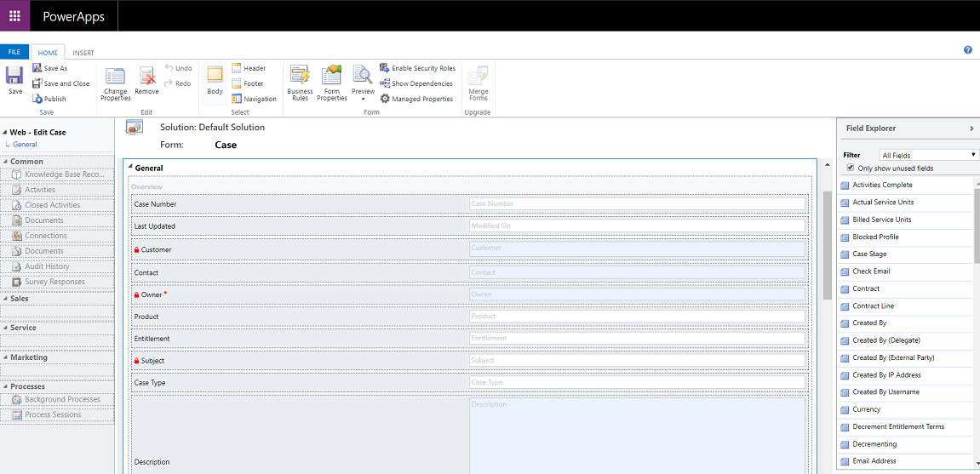Publish the form
The height and width of the screenshot is (474, 980).
(x=49, y=99)
